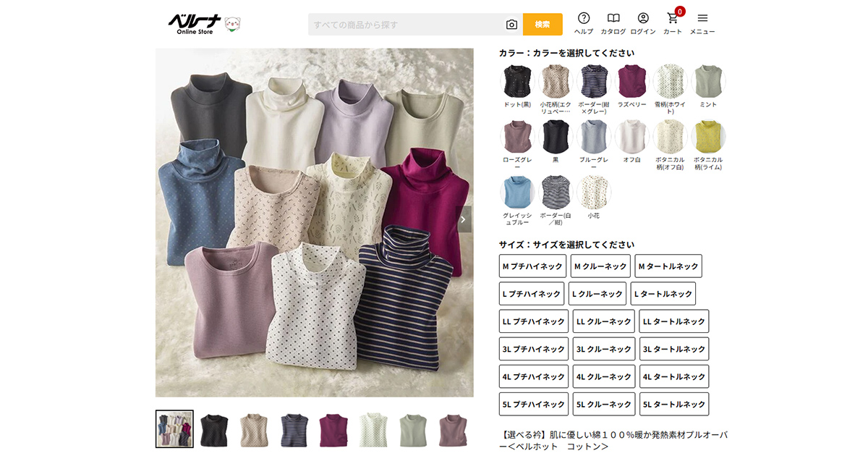Screen dimensions: 868x456
Task: Choose the L クルーネック size
Action: click(x=597, y=294)
